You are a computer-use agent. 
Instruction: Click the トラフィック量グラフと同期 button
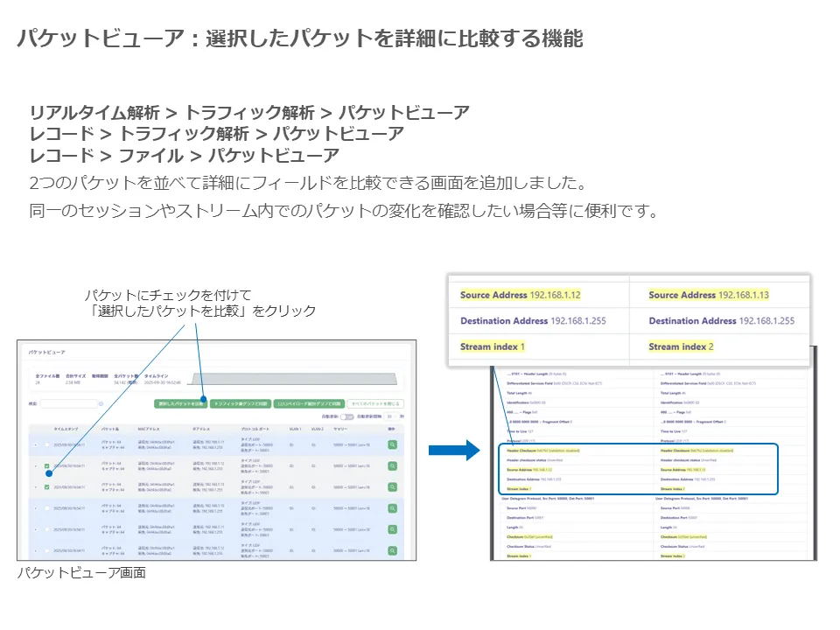tap(239, 403)
